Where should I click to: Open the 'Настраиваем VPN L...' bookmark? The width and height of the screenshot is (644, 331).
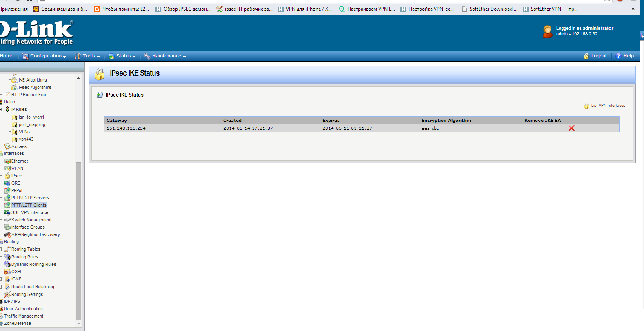367,9
